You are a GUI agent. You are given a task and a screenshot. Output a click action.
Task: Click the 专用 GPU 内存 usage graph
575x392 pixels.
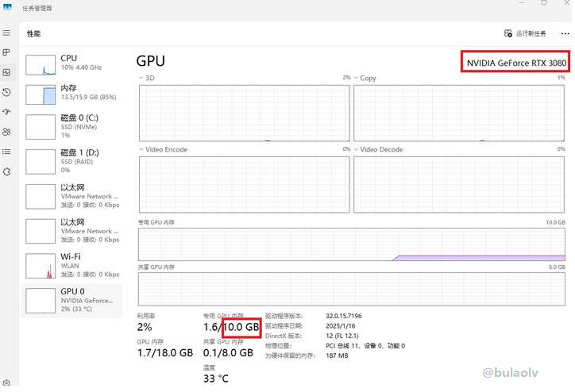[352, 244]
